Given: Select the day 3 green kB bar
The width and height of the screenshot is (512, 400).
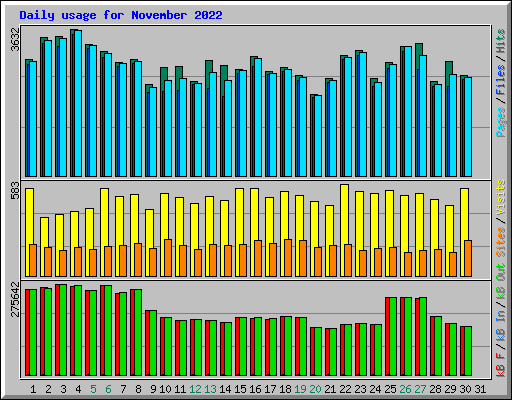Looking at the screenshot, I should (63, 330).
